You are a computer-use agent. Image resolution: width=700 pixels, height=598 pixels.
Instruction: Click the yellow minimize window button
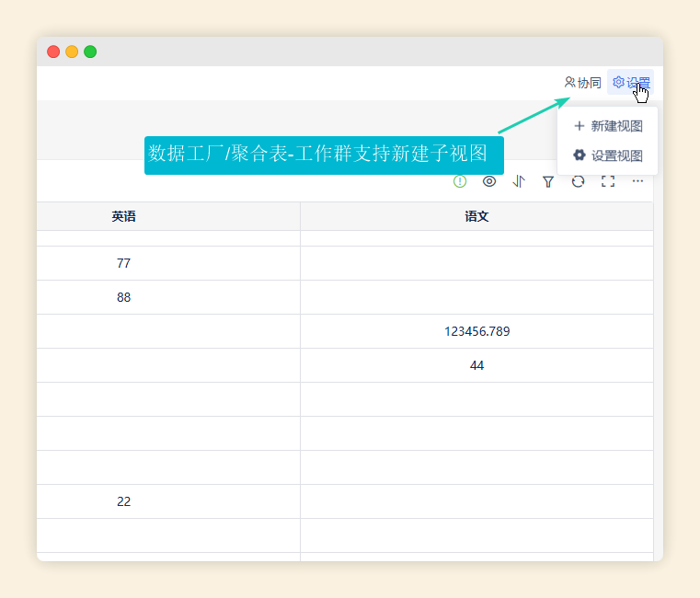72,52
